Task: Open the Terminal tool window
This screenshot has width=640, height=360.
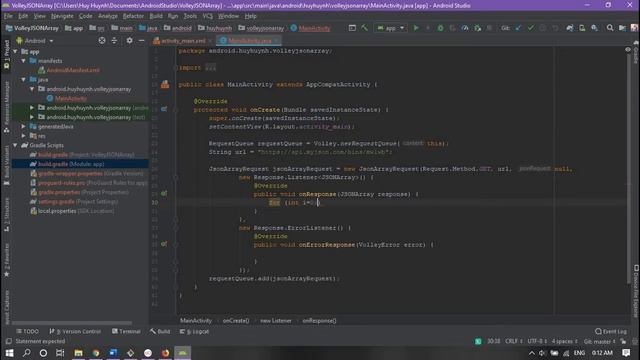Action: click(x=126, y=331)
